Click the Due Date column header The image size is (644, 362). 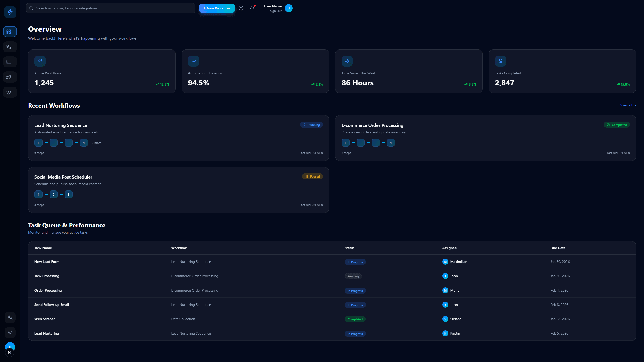pos(558,248)
